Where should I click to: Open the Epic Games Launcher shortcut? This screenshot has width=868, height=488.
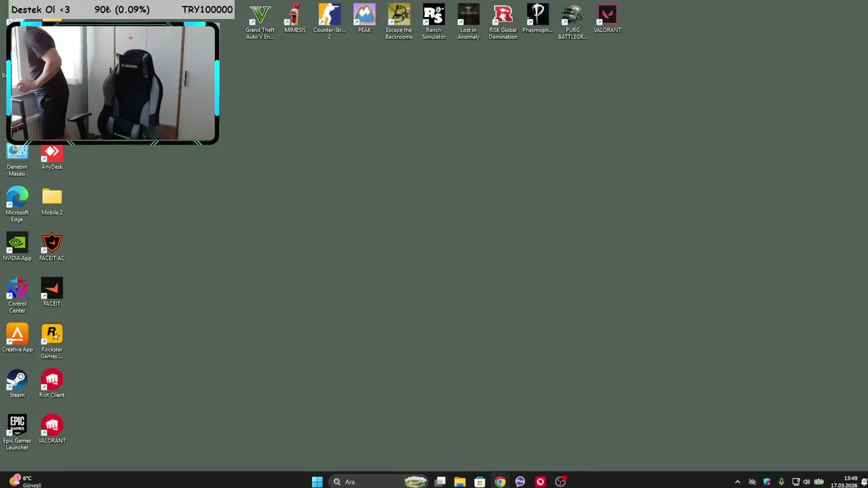point(17,432)
